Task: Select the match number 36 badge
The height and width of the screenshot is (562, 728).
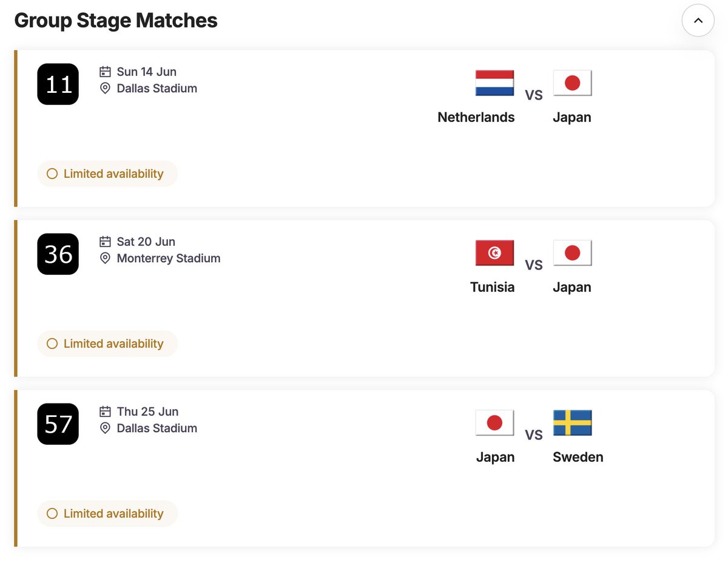Action: click(58, 254)
